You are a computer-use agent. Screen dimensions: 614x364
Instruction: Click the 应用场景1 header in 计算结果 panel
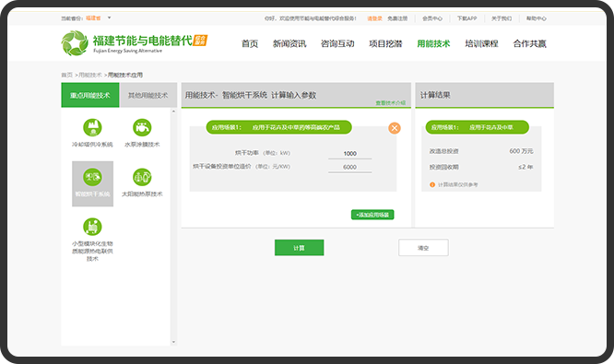(477, 127)
